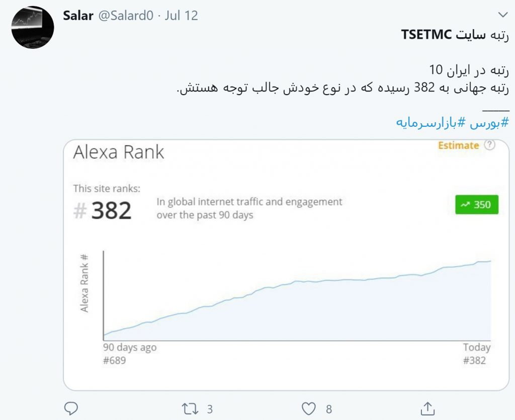Open the Jul 12 tweet timestamp

pyautogui.click(x=181, y=16)
